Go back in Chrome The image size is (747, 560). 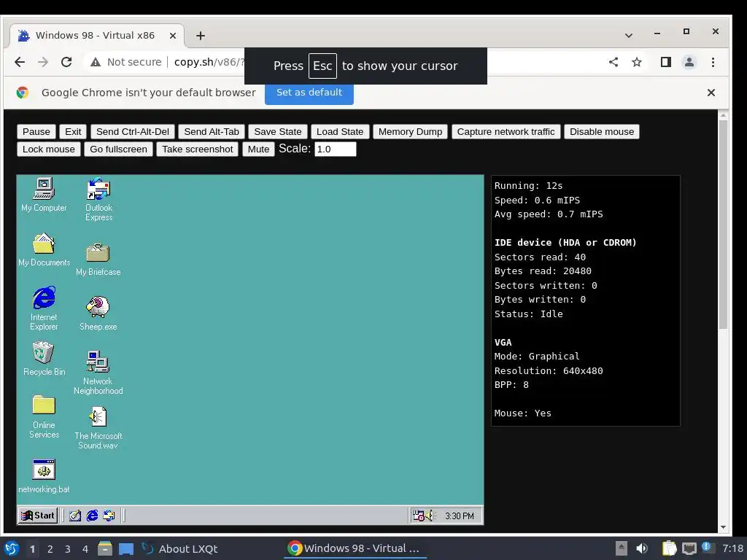[x=20, y=62]
